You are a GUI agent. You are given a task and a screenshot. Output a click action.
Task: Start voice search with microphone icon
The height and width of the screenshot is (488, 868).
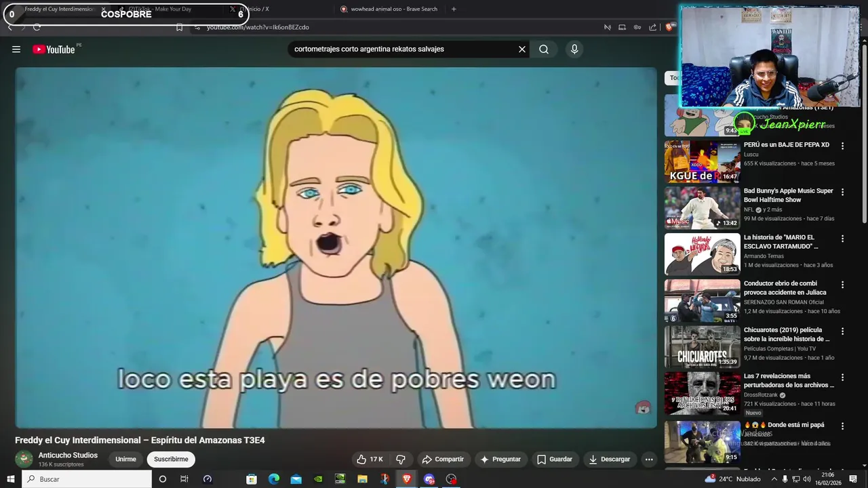click(x=574, y=49)
